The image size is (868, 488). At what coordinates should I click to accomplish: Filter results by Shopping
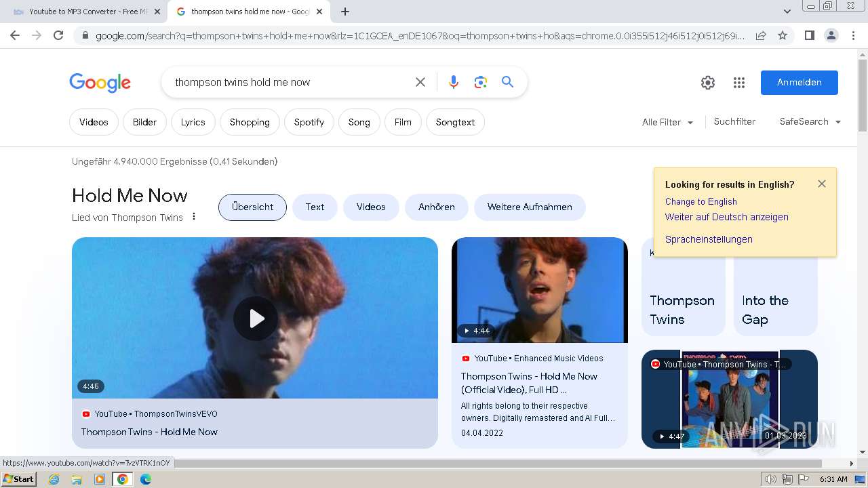250,122
